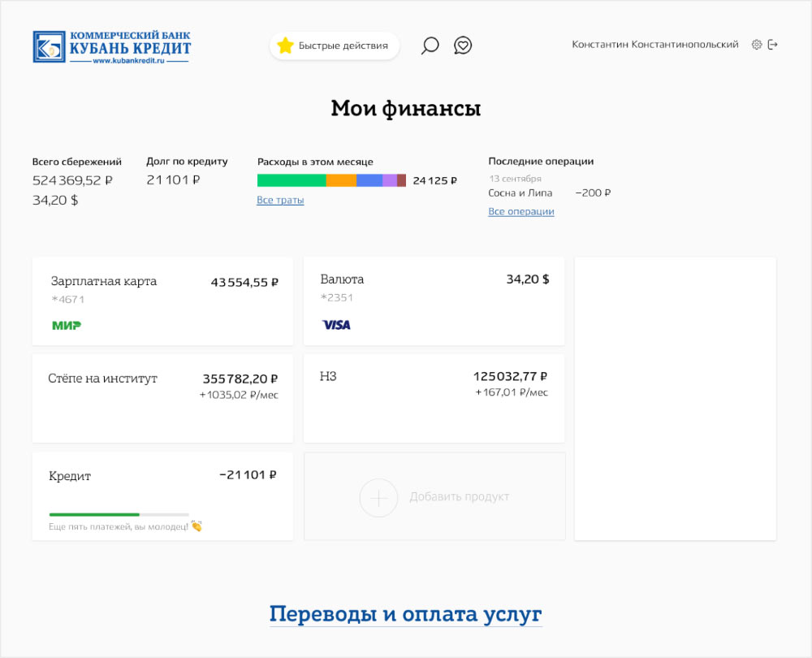Open the Зарплатная карта account card
Image resolution: width=812 pixels, height=658 pixels.
coord(162,301)
